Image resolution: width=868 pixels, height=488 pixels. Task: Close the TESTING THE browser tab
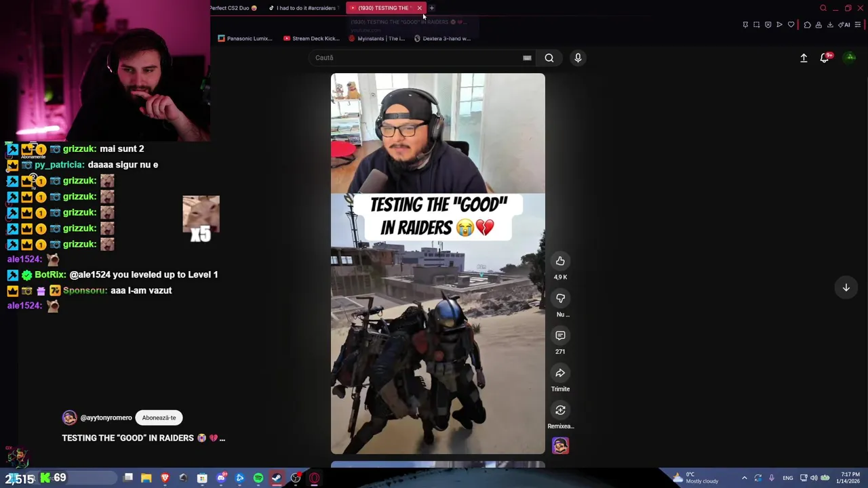point(419,8)
